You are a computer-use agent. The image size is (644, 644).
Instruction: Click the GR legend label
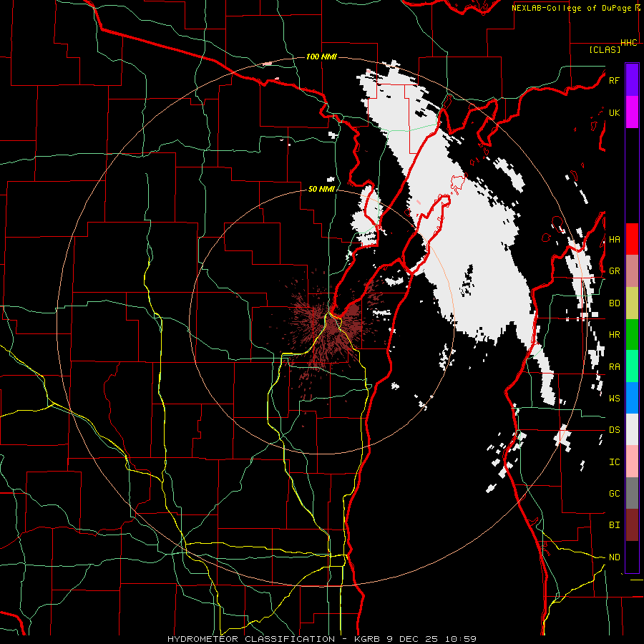pyautogui.click(x=614, y=271)
